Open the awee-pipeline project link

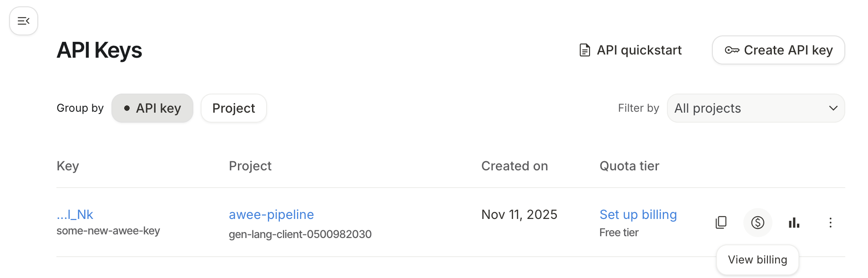[271, 214]
